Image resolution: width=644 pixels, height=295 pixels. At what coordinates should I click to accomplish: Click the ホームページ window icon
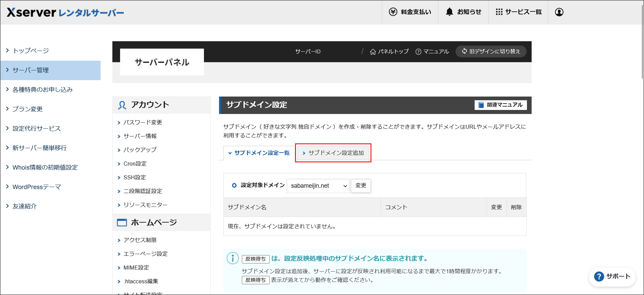[122, 223]
